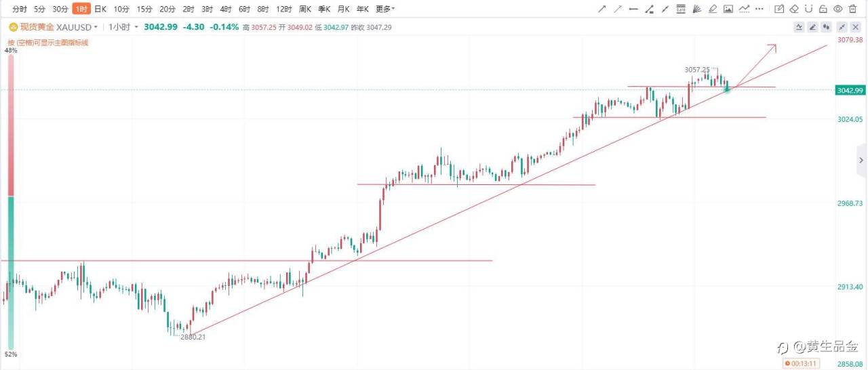Select the highlighter brush tool
The image size is (868, 370).
712,9
